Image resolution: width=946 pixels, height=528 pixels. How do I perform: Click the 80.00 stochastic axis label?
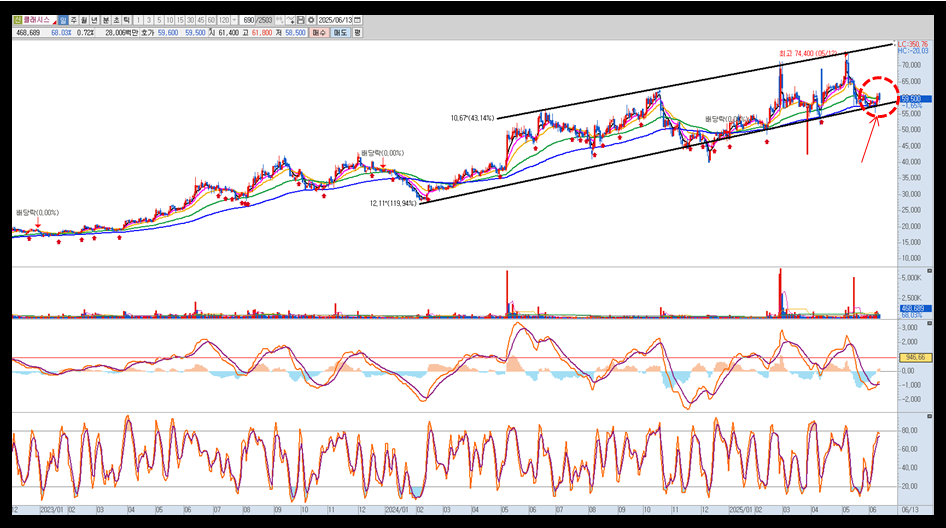tap(910, 430)
